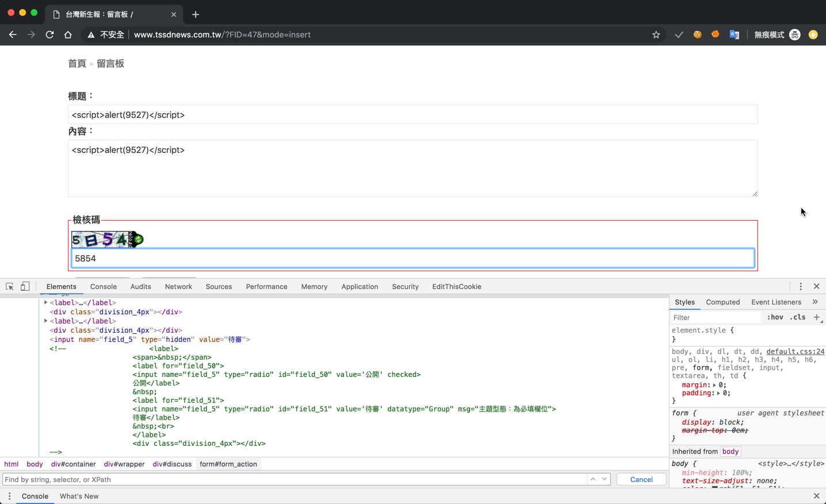
Task: Open the What's New drawer tab
Action: click(x=79, y=497)
